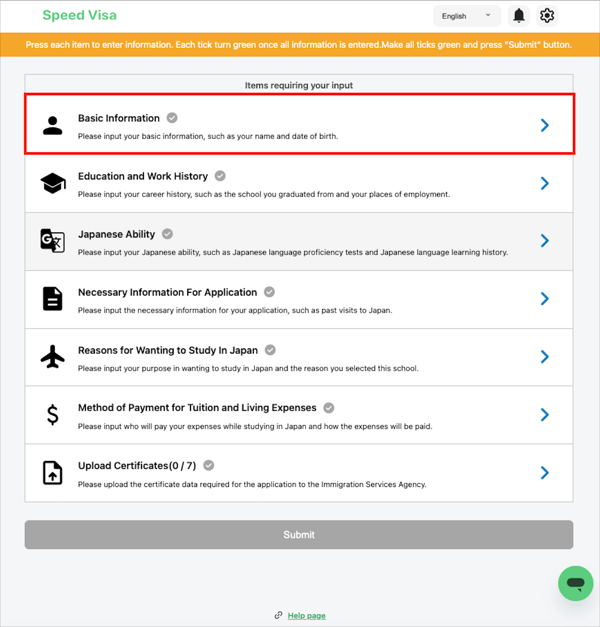
Task: Click the link icon beside Help page
Action: click(x=278, y=615)
